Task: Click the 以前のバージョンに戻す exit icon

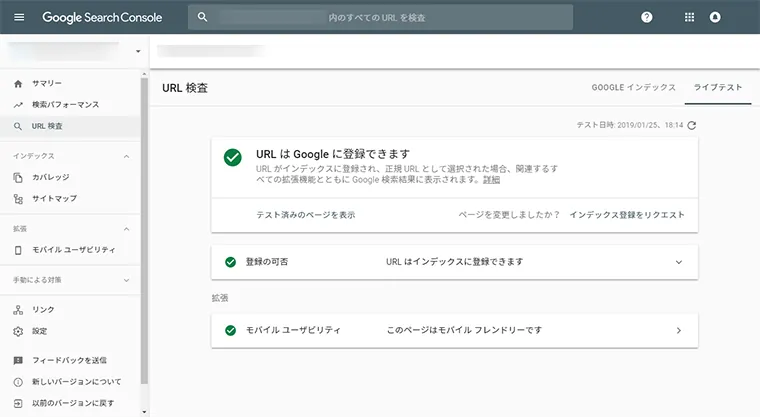Action: click(18, 403)
